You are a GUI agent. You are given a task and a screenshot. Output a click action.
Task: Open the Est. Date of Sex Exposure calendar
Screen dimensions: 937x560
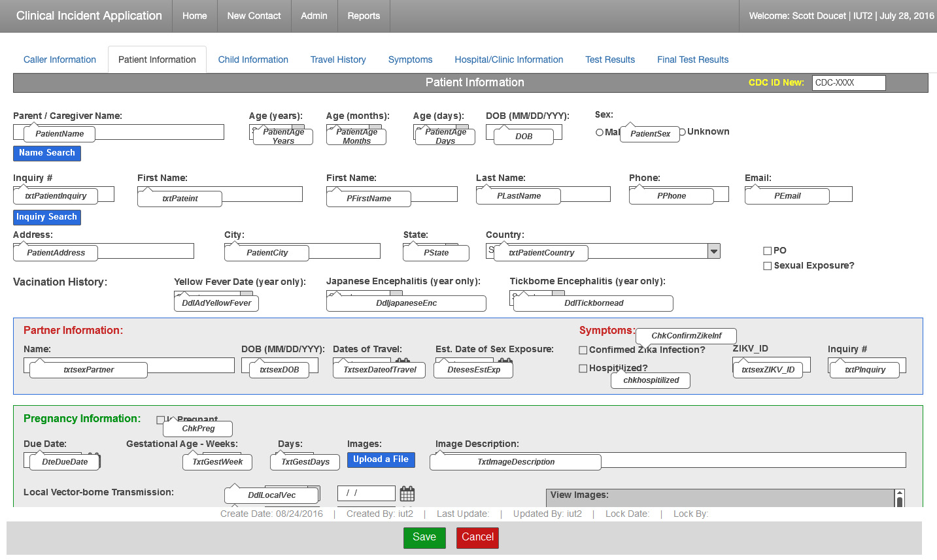pyautogui.click(x=504, y=361)
